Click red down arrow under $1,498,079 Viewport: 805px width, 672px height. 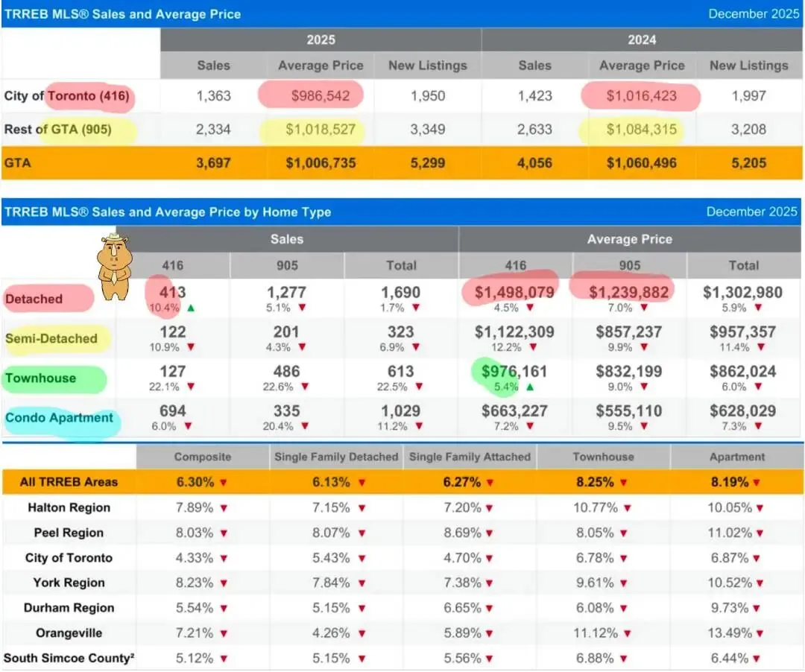click(x=530, y=308)
